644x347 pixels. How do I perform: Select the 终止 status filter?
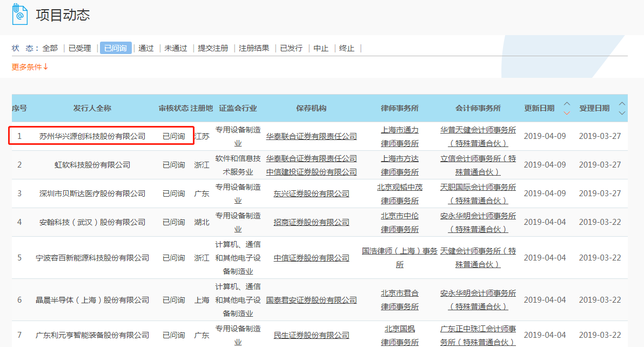346,48
